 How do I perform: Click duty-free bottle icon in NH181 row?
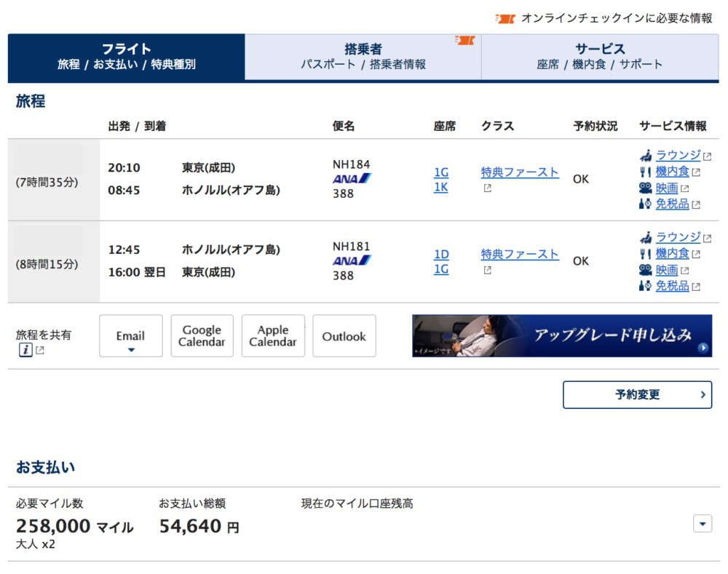click(645, 286)
